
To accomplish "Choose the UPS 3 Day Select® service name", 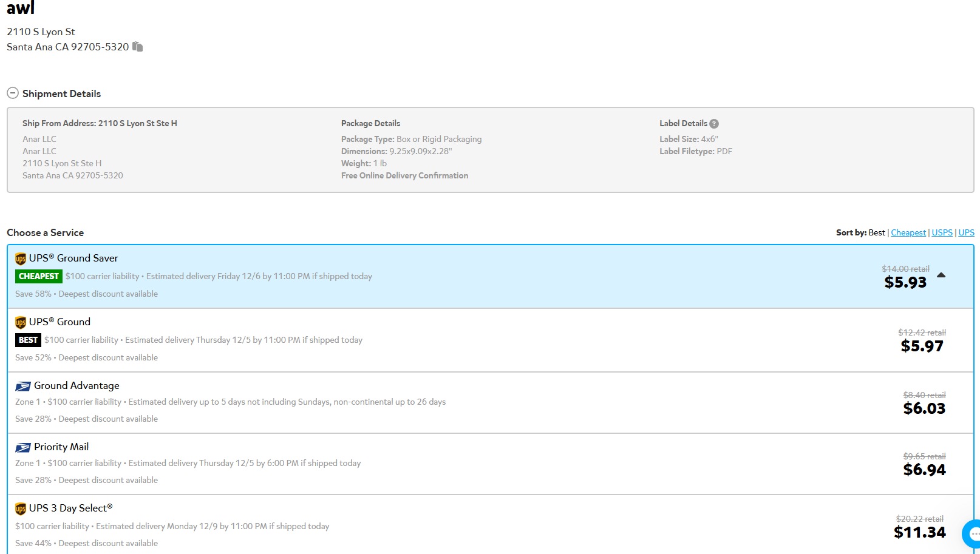I will click(x=70, y=508).
